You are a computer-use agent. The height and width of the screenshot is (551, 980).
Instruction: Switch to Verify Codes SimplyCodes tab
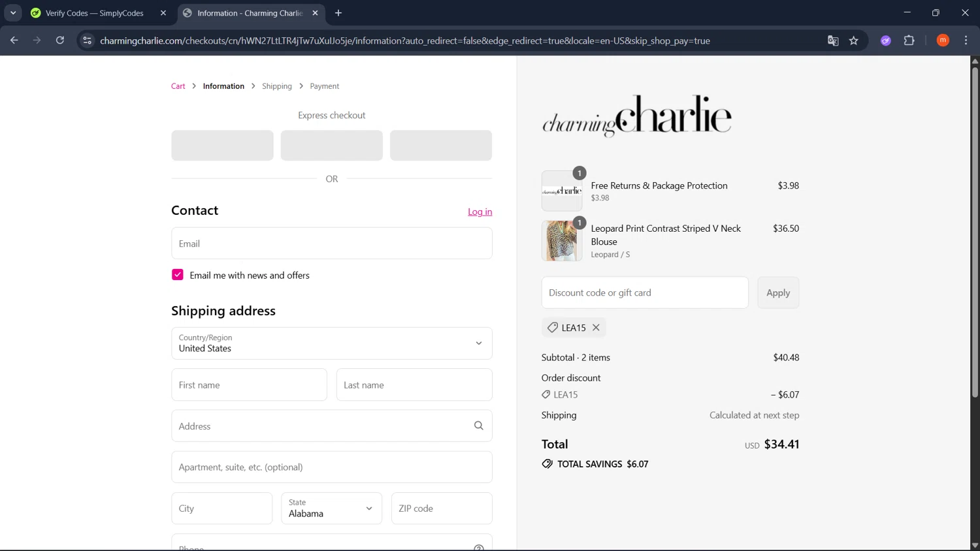coord(95,13)
